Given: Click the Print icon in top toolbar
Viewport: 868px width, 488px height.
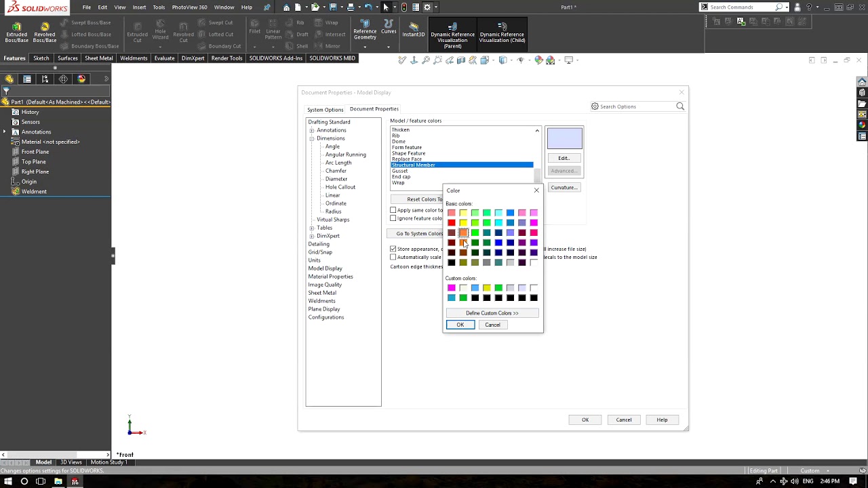Looking at the screenshot, I should pos(350,7).
